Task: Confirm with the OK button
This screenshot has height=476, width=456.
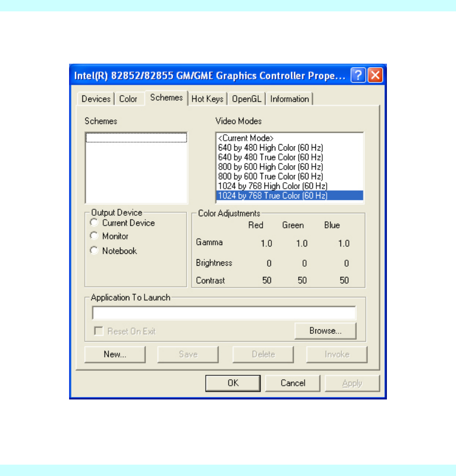Action: 233,383
